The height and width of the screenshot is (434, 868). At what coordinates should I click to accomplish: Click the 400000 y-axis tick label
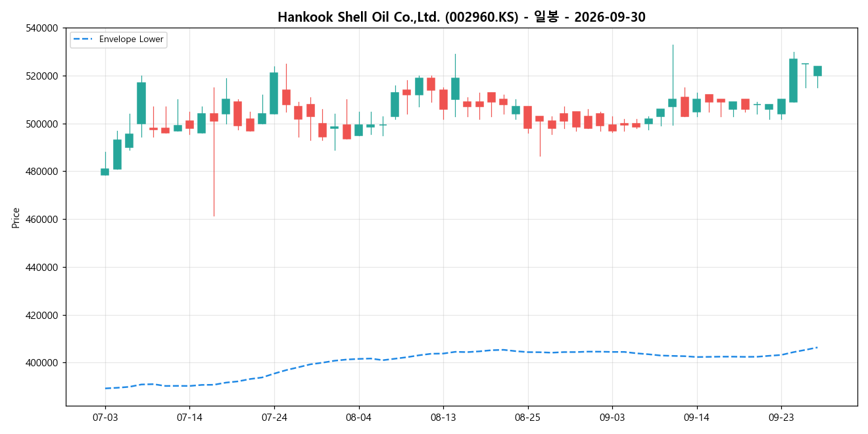pyautogui.click(x=42, y=363)
